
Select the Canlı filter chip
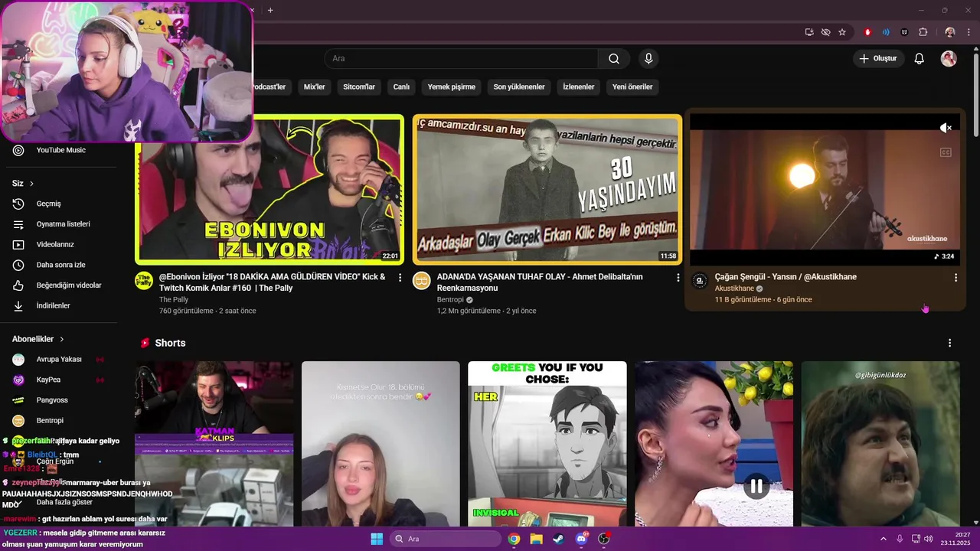(x=401, y=87)
